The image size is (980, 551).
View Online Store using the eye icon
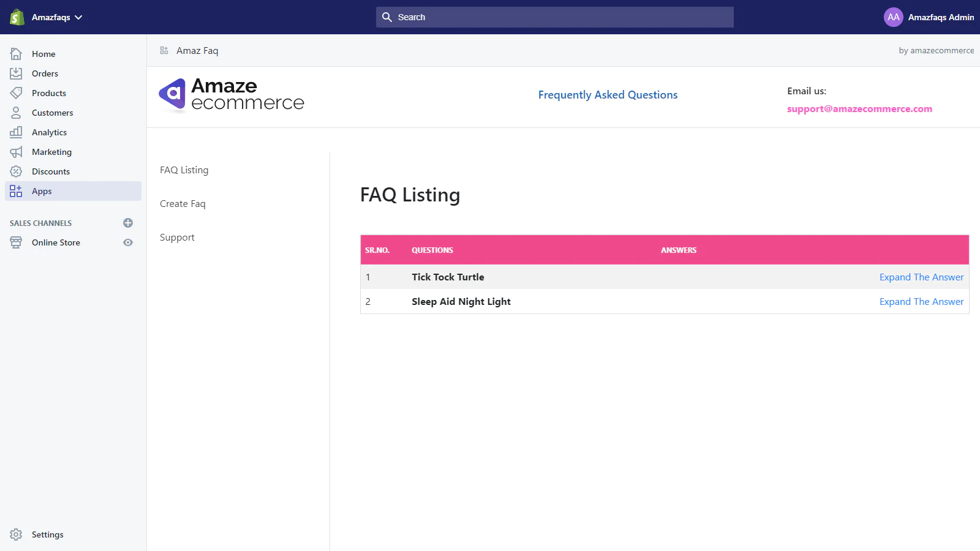point(128,242)
